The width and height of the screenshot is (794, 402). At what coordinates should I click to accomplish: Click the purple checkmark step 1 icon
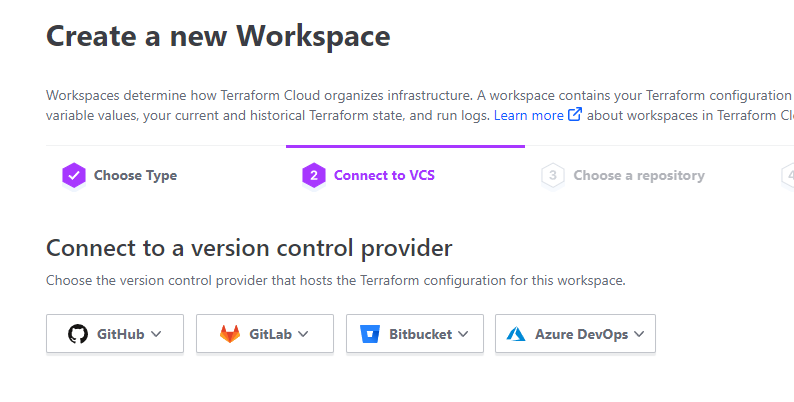73,176
